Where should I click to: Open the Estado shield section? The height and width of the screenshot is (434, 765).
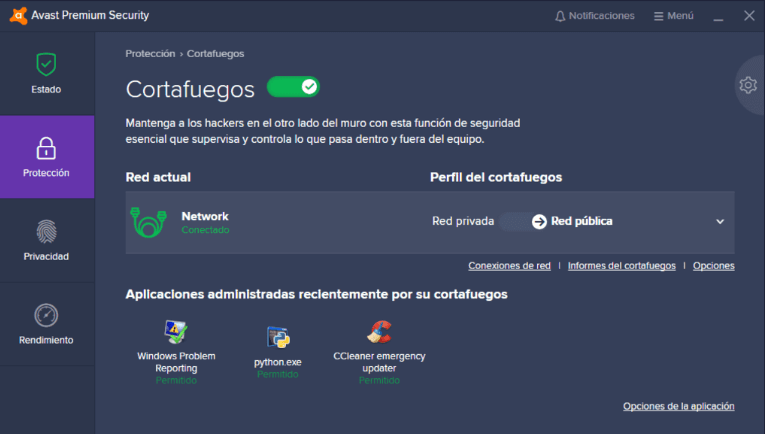(x=47, y=74)
